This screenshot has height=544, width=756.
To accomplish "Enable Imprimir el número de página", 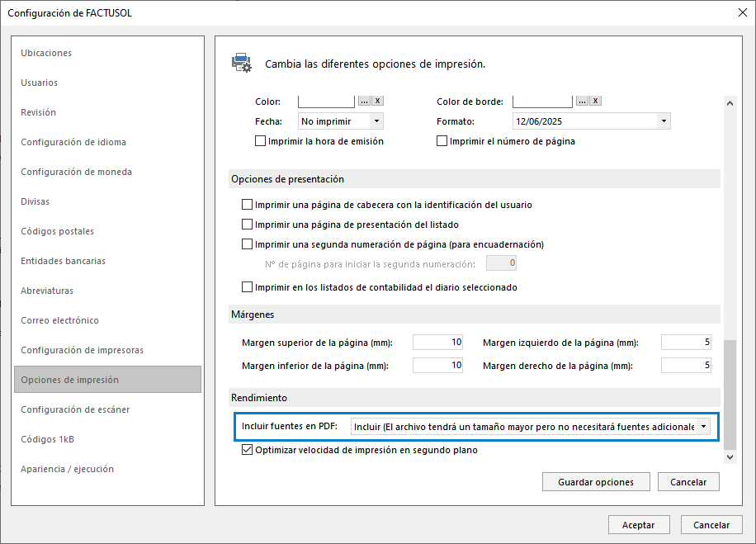I will click(442, 141).
